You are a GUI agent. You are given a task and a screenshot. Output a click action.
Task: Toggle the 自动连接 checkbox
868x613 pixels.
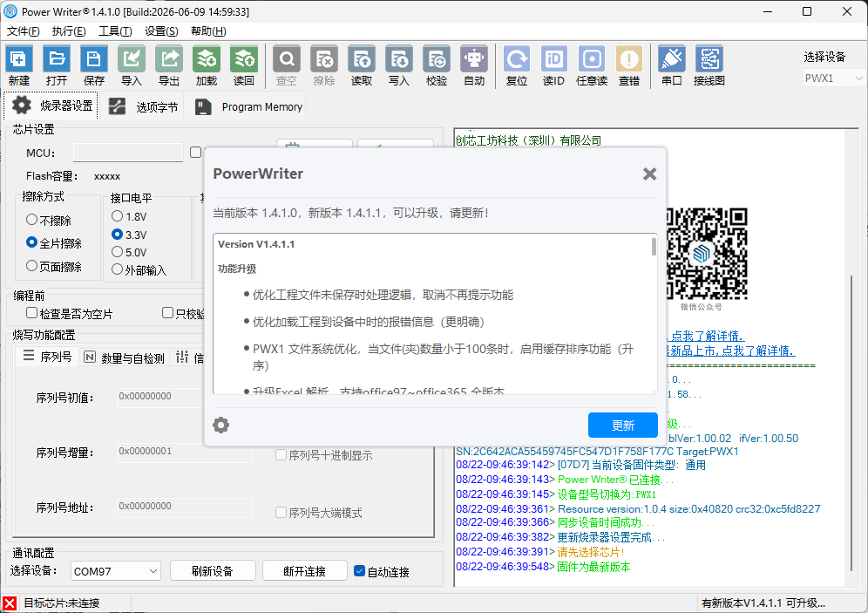382,571
